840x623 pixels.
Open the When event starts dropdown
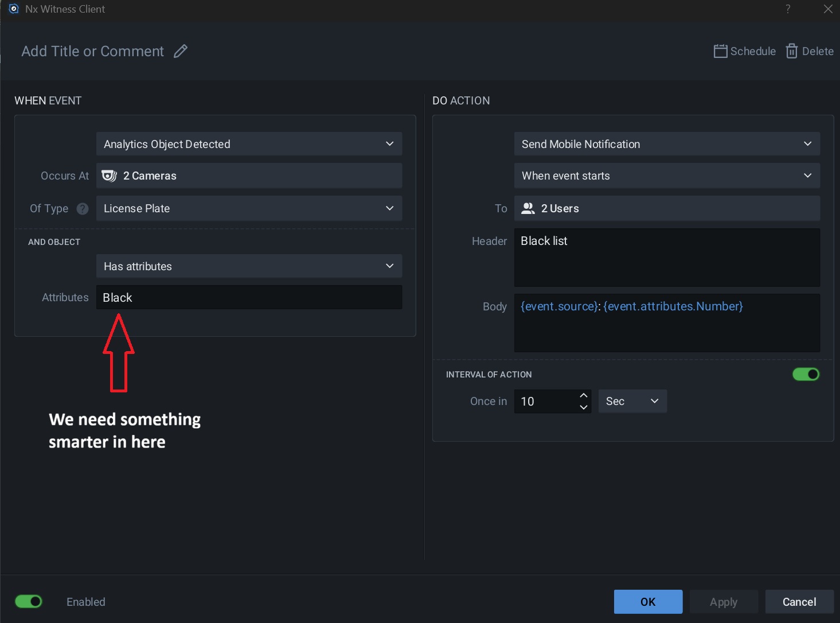pyautogui.click(x=667, y=176)
